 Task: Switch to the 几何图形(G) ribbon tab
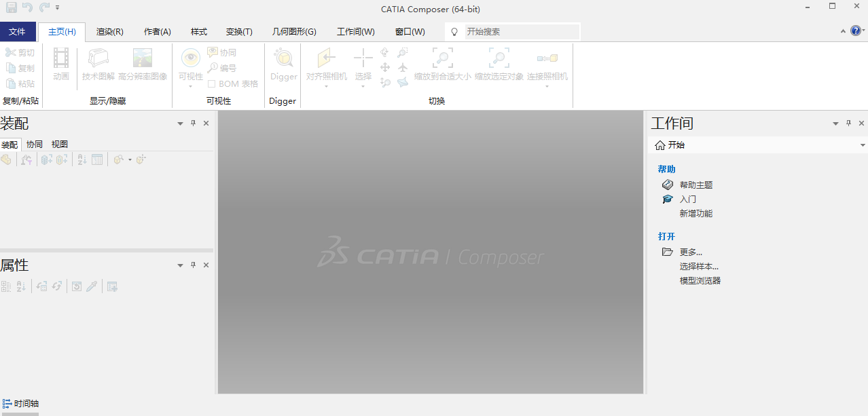(294, 32)
